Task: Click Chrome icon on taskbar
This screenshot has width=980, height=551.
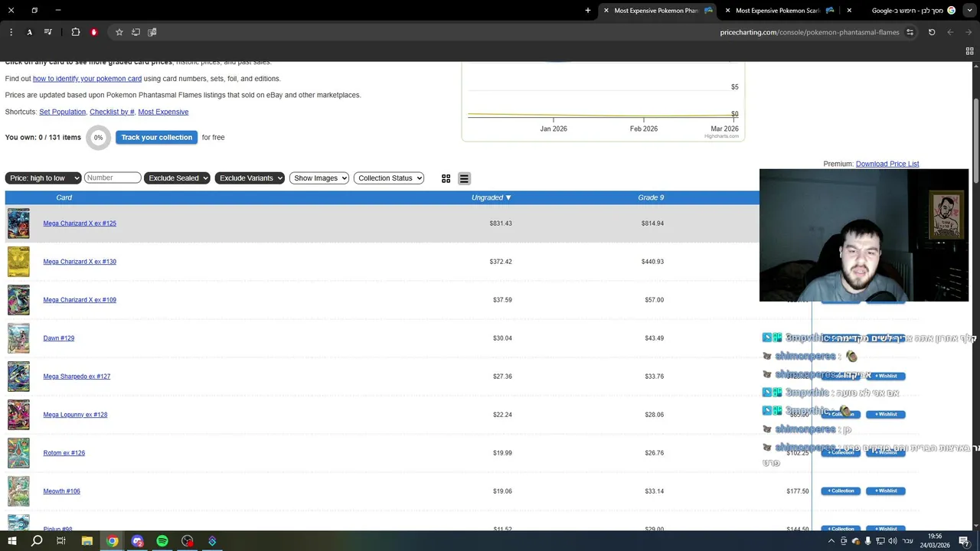Action: (x=113, y=541)
